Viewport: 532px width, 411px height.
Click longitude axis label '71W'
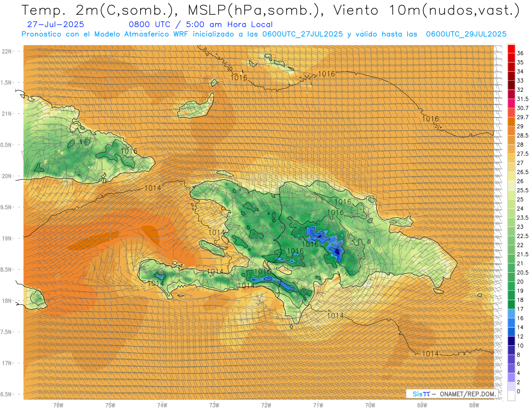(318, 405)
